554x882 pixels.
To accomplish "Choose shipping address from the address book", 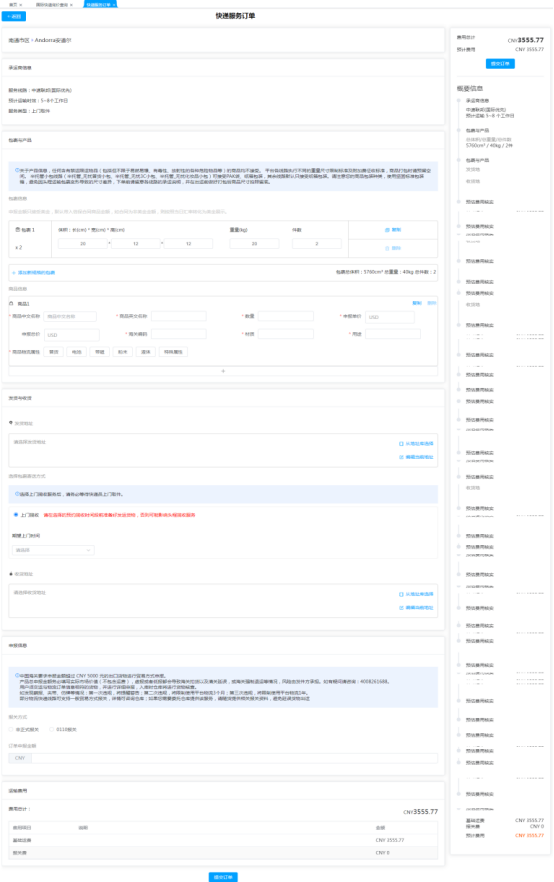I will [416, 444].
